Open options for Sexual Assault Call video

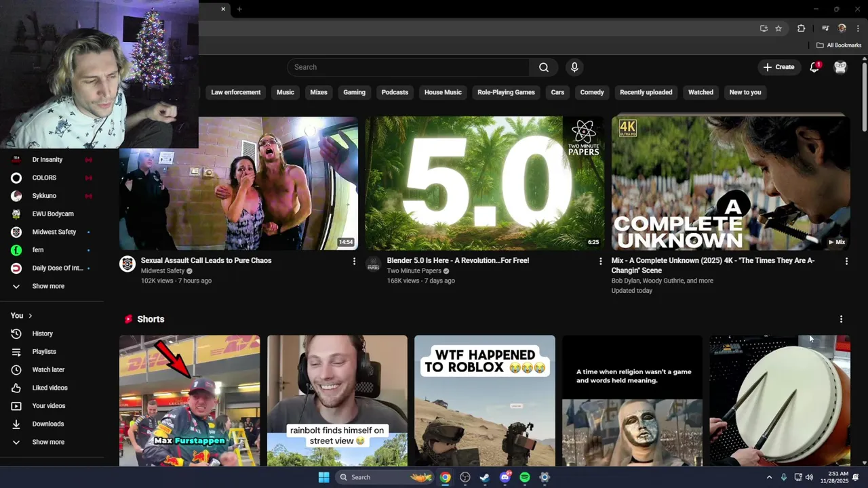pyautogui.click(x=354, y=261)
